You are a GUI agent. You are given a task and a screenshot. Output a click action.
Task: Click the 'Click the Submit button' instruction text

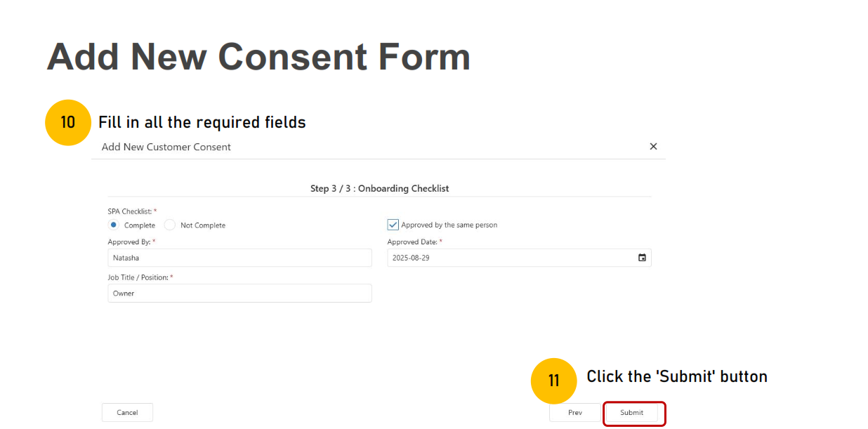click(677, 376)
